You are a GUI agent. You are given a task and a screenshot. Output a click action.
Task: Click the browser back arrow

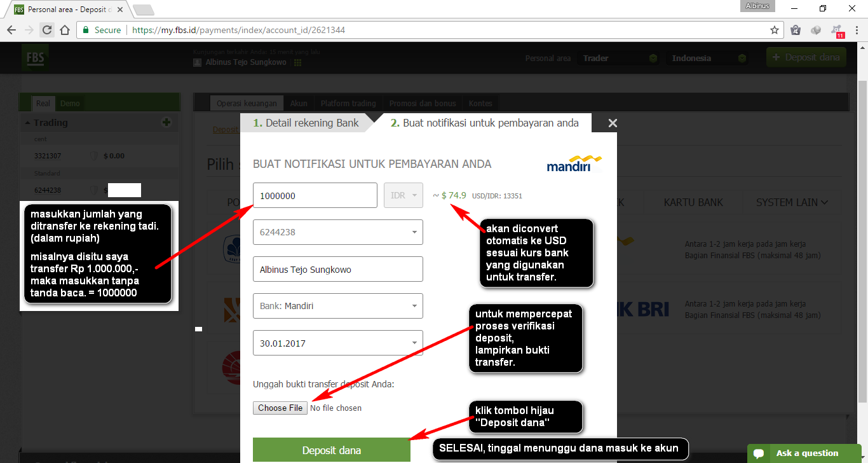tap(11, 30)
